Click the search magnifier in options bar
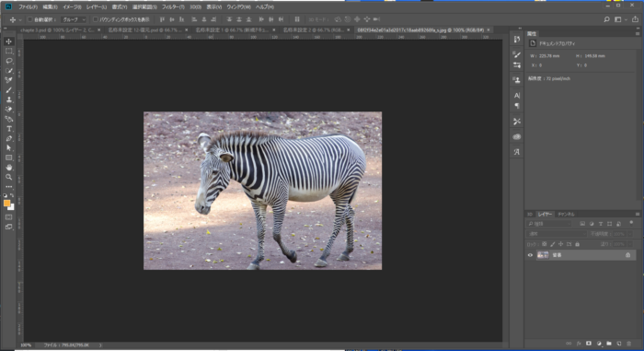 click(x=606, y=19)
